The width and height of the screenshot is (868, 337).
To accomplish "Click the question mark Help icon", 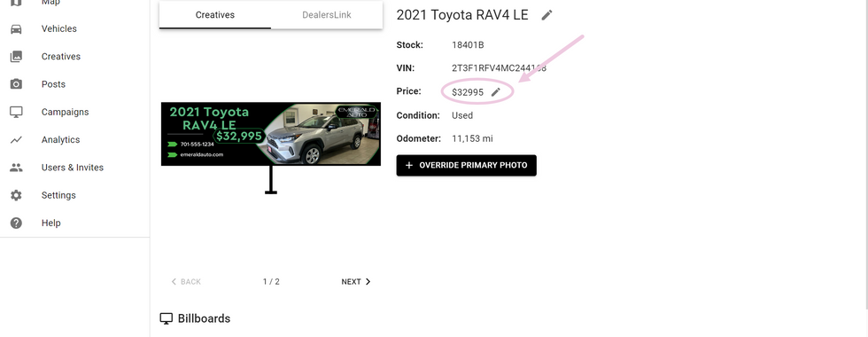I will (16, 223).
